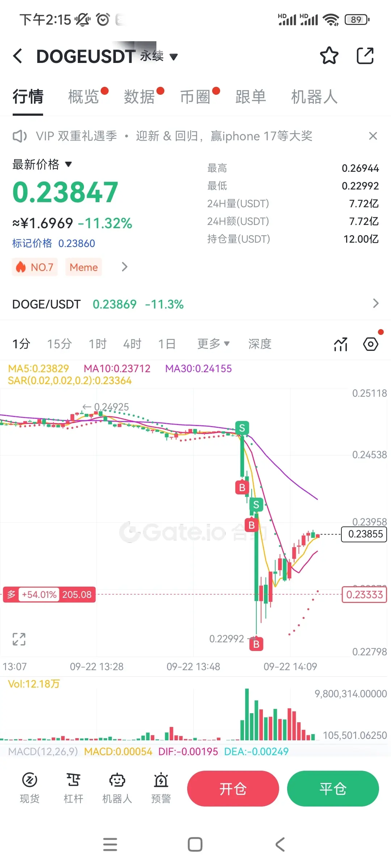Expand 更多 timeframe options
This screenshot has width=391, height=868.
click(213, 344)
